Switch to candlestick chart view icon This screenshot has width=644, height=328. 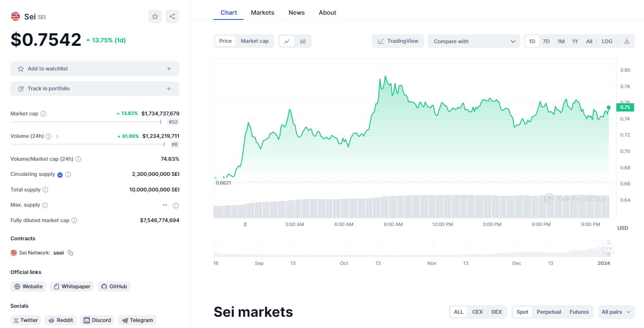click(303, 41)
